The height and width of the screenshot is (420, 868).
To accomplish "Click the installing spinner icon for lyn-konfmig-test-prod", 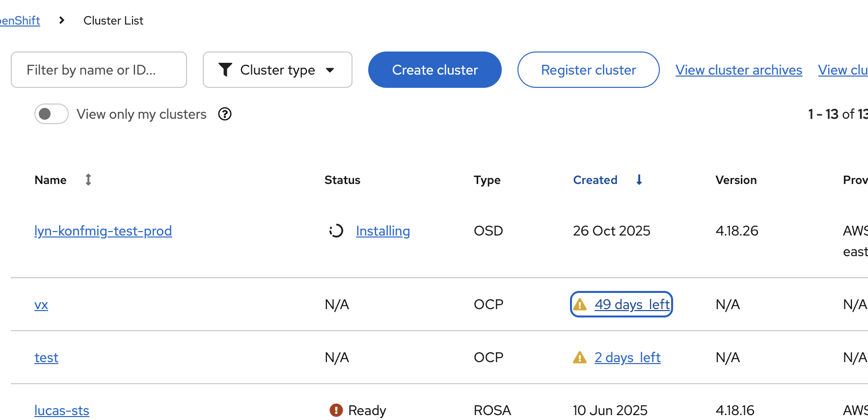I will tap(336, 231).
